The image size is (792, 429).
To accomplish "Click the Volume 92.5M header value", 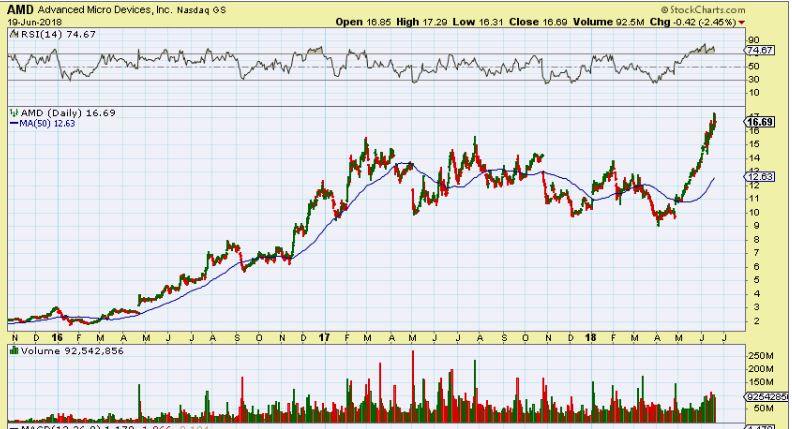I will point(609,22).
